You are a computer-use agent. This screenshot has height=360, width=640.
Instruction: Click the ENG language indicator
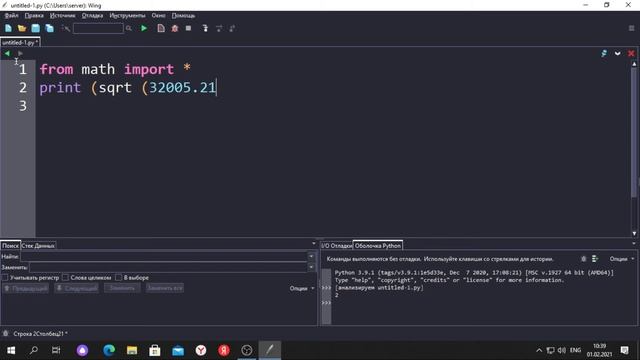[x=575, y=350]
